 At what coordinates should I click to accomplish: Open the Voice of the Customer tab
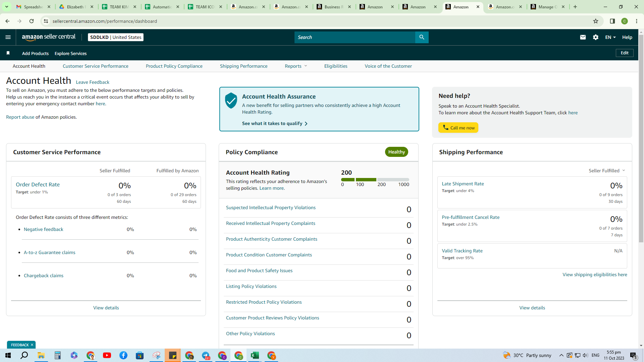[388, 66]
